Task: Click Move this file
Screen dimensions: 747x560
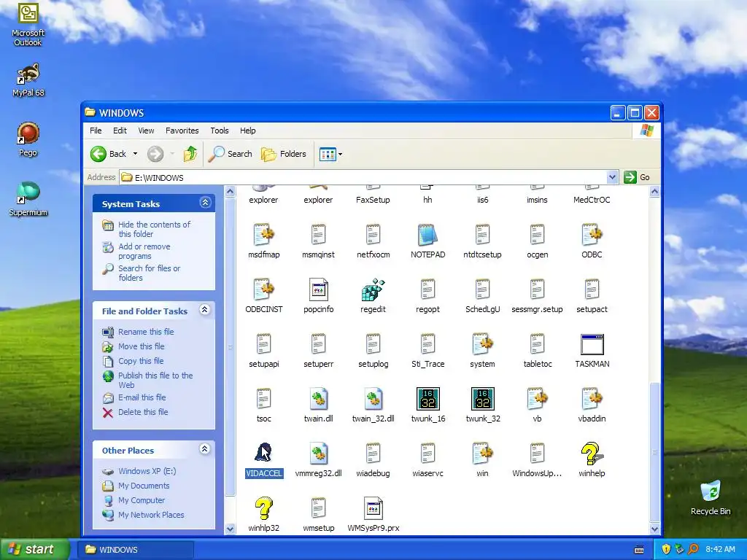Action: (x=141, y=346)
